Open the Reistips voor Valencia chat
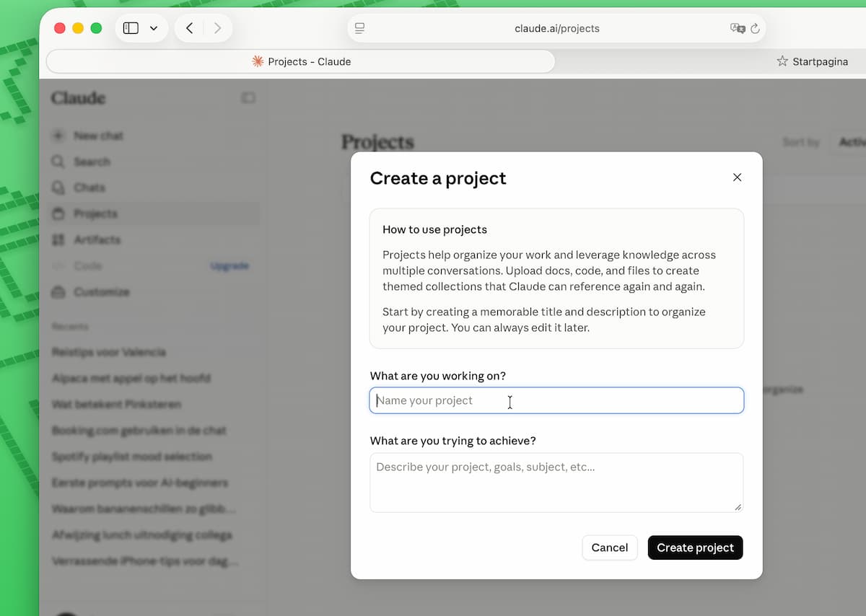 pos(109,352)
